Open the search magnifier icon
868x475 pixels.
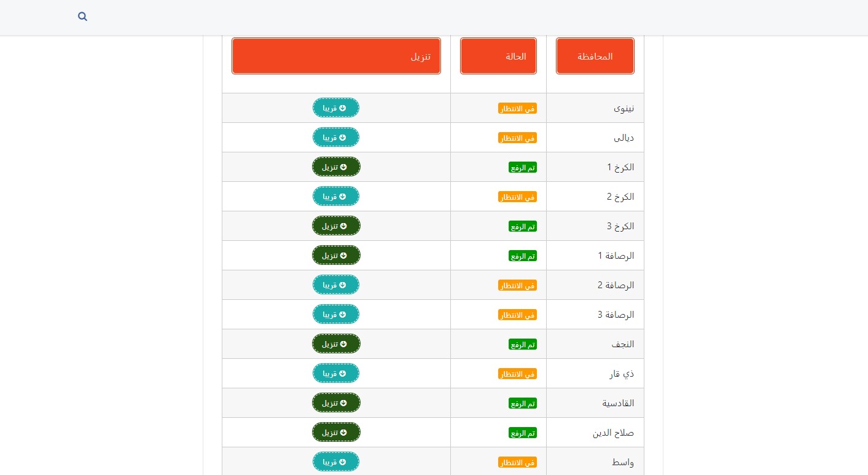point(82,17)
